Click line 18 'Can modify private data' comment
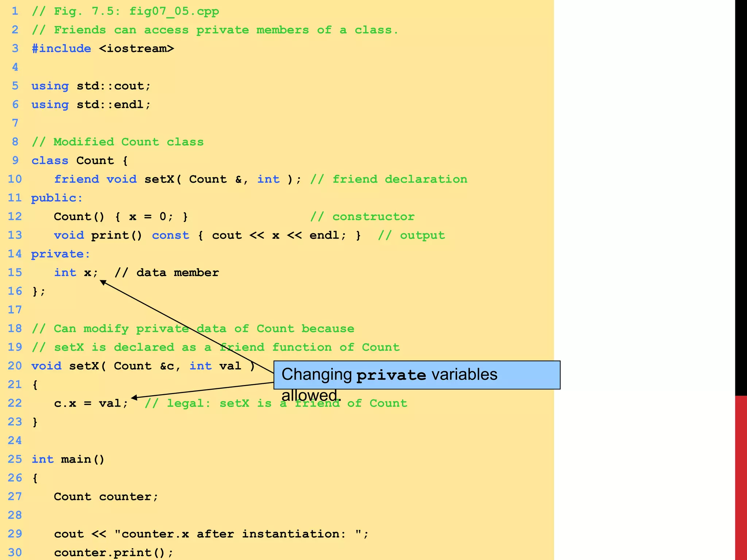 [x=193, y=329]
